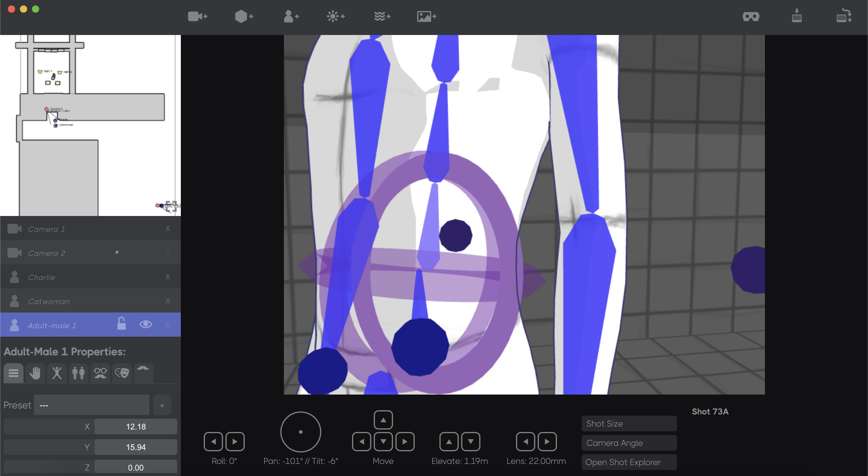Select Camera 1 in element list
Viewport: 868px width, 476px height.
90,228
